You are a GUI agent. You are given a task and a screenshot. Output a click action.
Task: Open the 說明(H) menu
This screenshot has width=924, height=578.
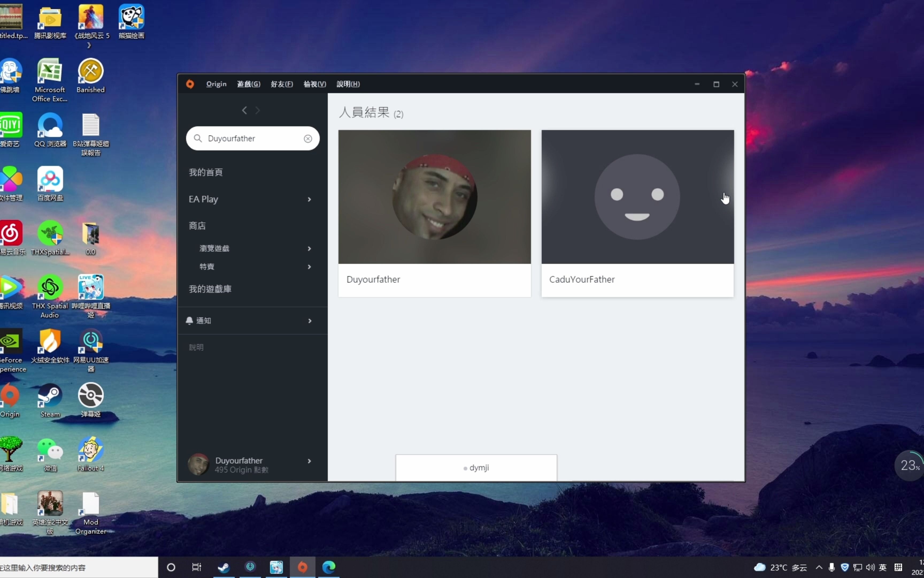pos(348,84)
